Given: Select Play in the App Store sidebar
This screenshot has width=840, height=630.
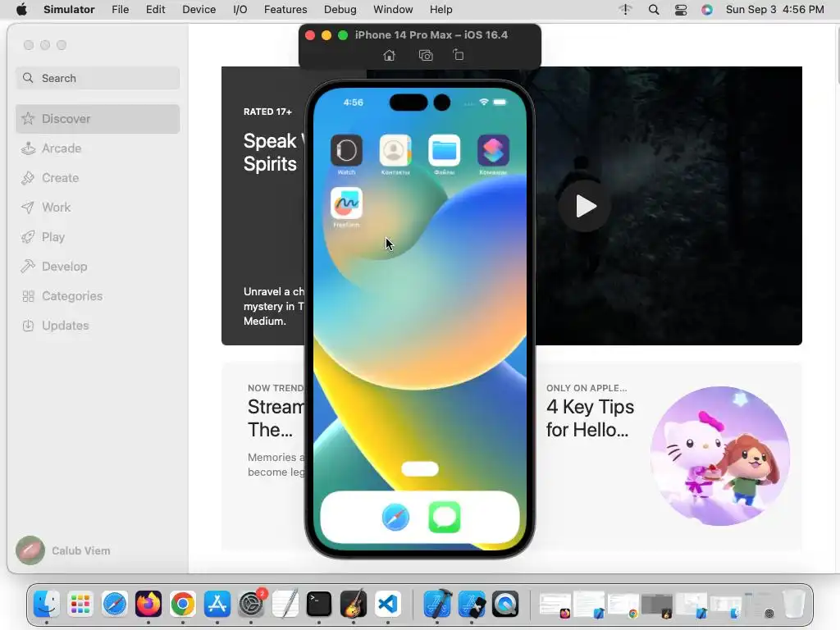Looking at the screenshot, I should [98, 237].
